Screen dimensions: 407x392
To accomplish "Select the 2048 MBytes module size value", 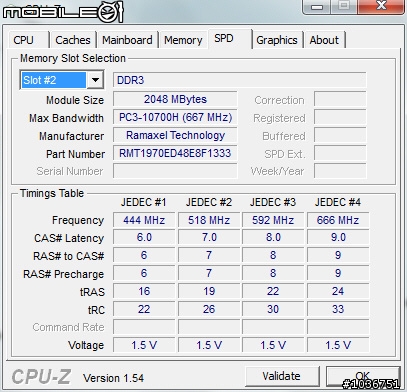I will 175,99.
